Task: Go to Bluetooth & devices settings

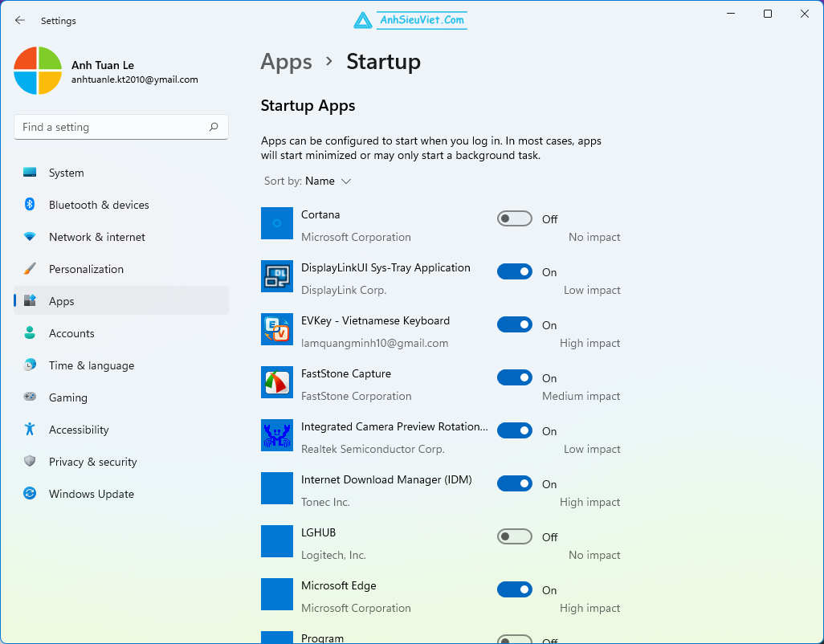Action: [x=121, y=204]
